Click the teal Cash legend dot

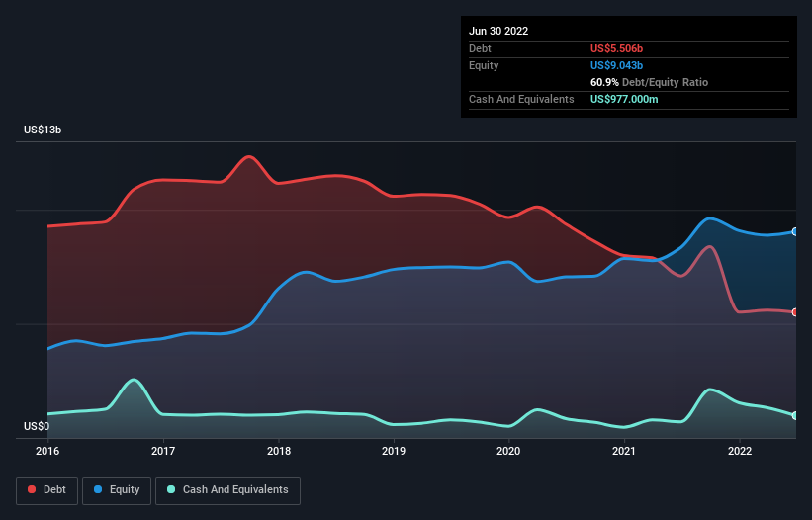pyautogui.click(x=171, y=489)
